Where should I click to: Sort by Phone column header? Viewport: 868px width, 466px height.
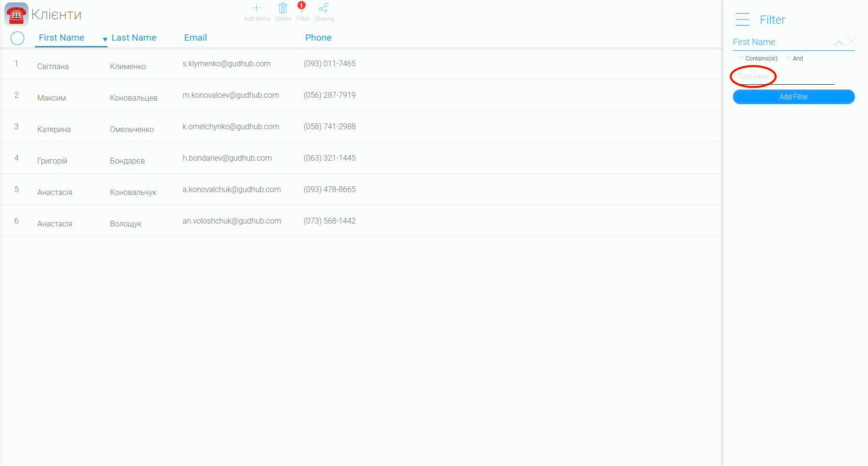[x=318, y=38]
